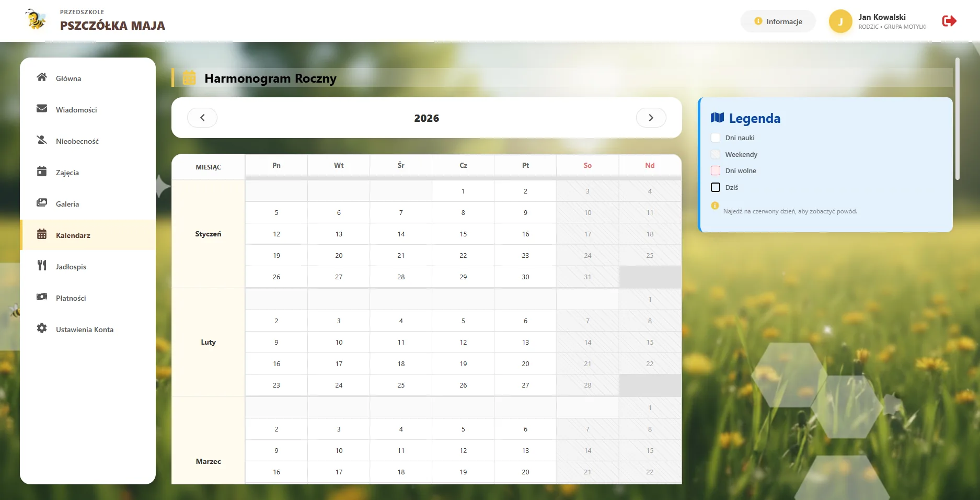Image resolution: width=980 pixels, height=500 pixels.
Task: Click the page vertical scrollbar
Action: click(x=958, y=119)
